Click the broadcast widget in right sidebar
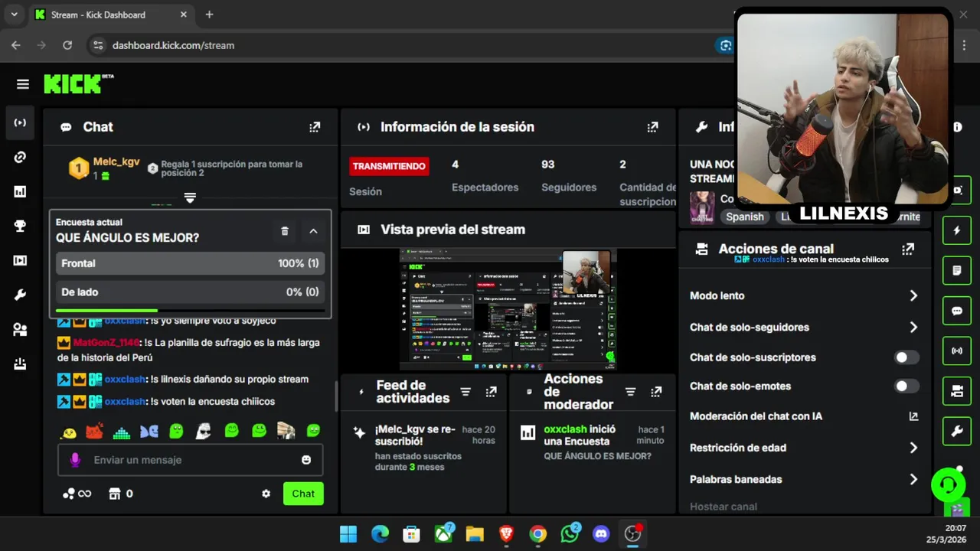This screenshot has width=980, height=551. pos(957,351)
